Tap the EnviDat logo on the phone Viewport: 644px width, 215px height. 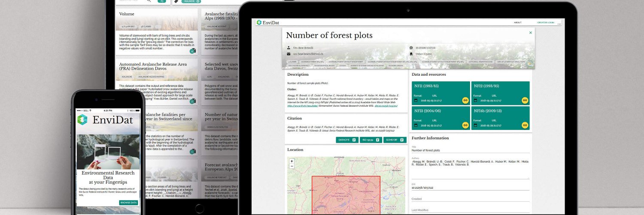[82, 120]
